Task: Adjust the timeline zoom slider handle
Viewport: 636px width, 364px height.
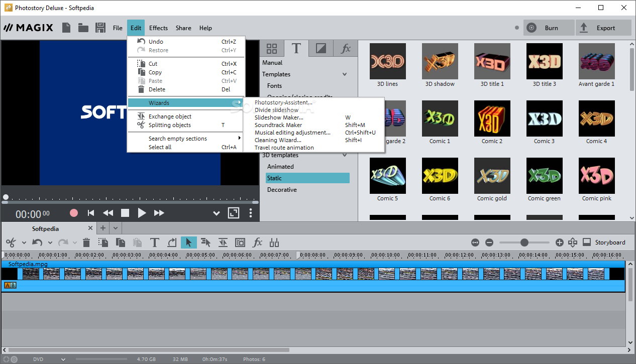Action: pyautogui.click(x=524, y=242)
